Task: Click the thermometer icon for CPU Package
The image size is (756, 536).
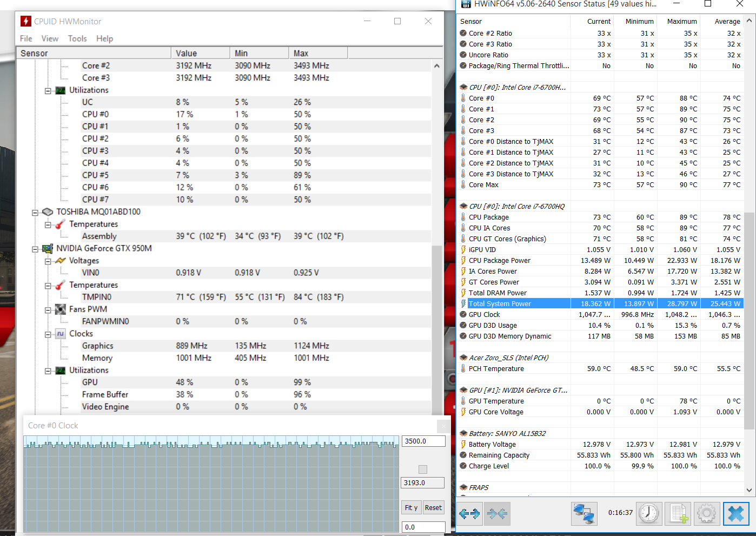Action: [463, 217]
